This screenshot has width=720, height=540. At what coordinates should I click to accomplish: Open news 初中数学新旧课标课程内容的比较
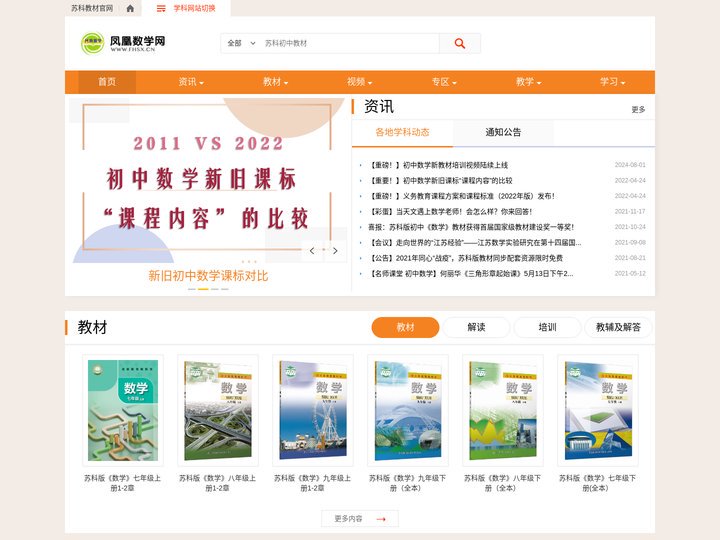coord(441,180)
